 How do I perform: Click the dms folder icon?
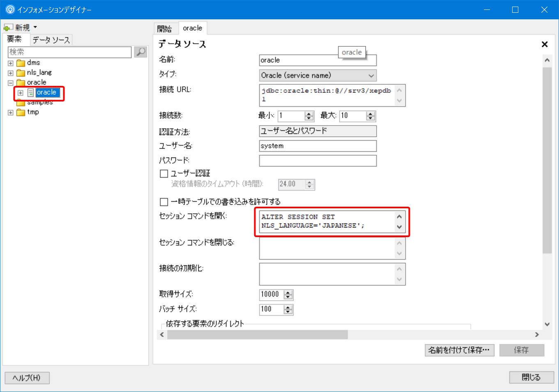tap(21, 63)
